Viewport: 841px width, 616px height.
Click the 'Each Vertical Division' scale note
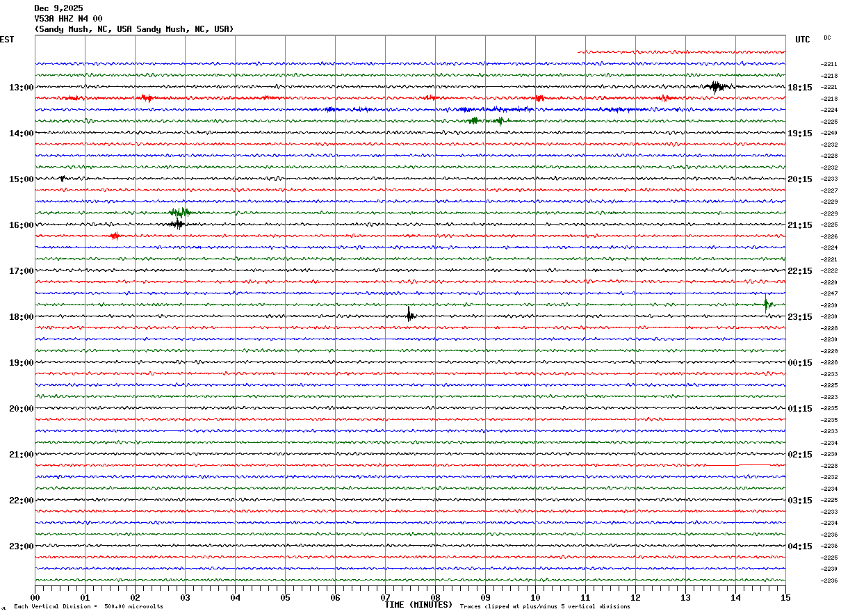(x=88, y=607)
